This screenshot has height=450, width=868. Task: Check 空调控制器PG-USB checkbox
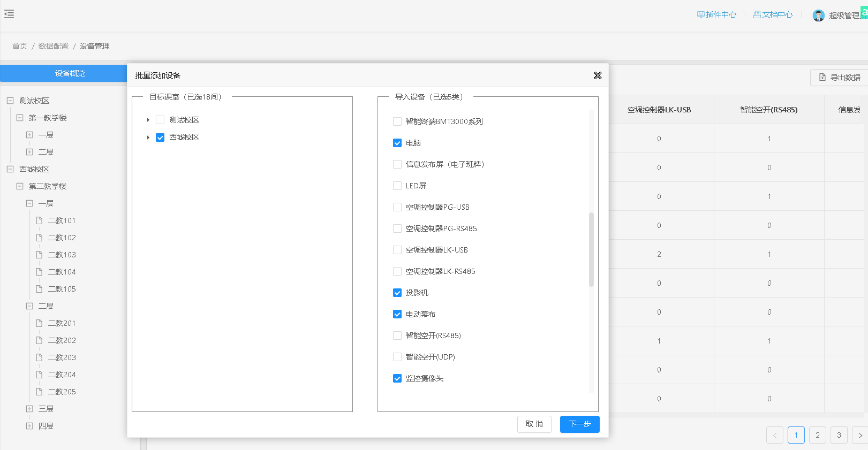pos(397,207)
